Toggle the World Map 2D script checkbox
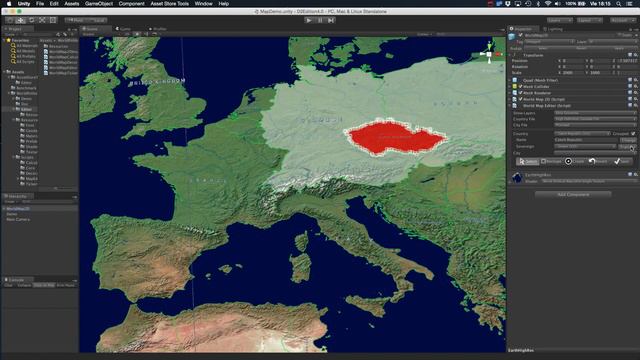The image size is (640, 360). (x=520, y=99)
